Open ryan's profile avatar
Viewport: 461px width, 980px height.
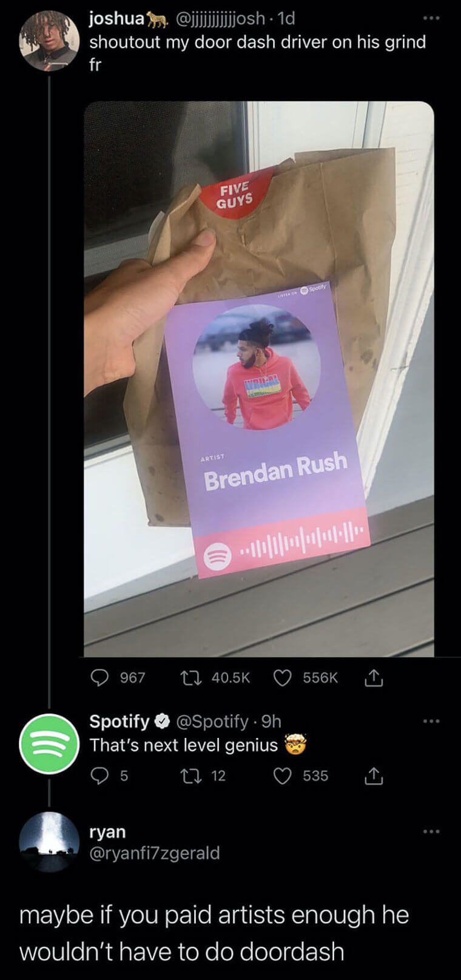tap(49, 842)
